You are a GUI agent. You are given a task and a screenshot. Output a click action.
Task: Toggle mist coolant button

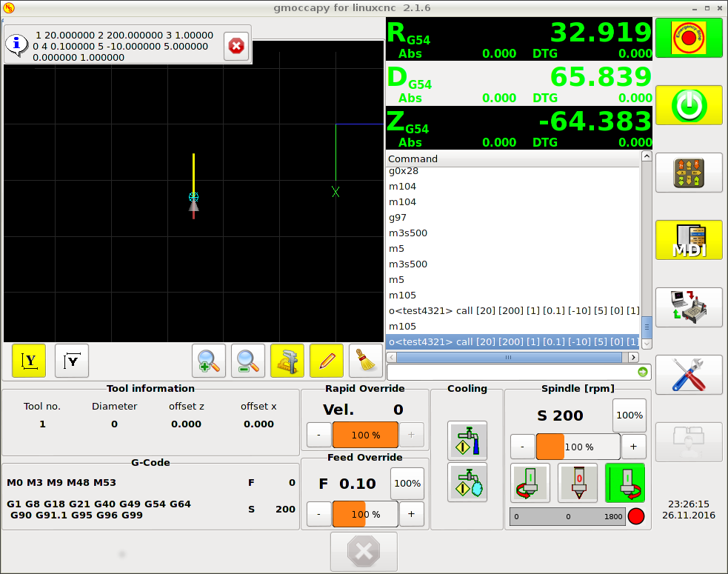point(467,482)
